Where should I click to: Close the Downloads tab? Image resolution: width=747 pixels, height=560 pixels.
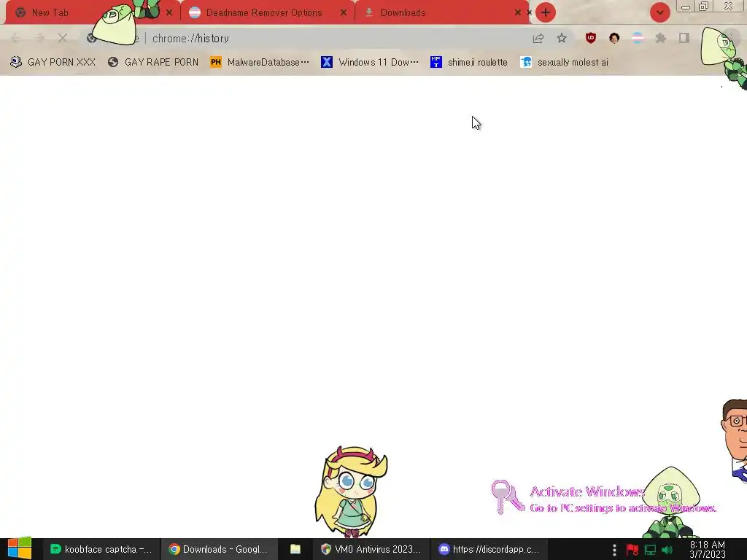[x=518, y=13]
